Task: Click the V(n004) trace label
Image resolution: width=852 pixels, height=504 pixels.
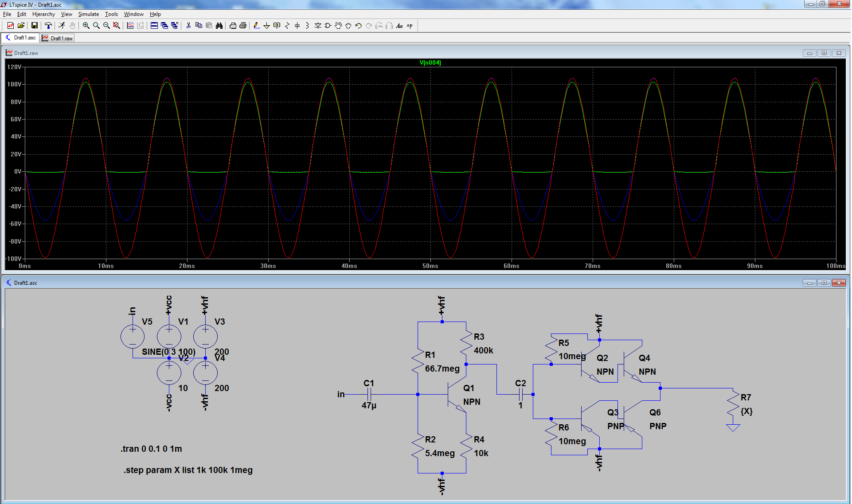Action: tap(430, 62)
